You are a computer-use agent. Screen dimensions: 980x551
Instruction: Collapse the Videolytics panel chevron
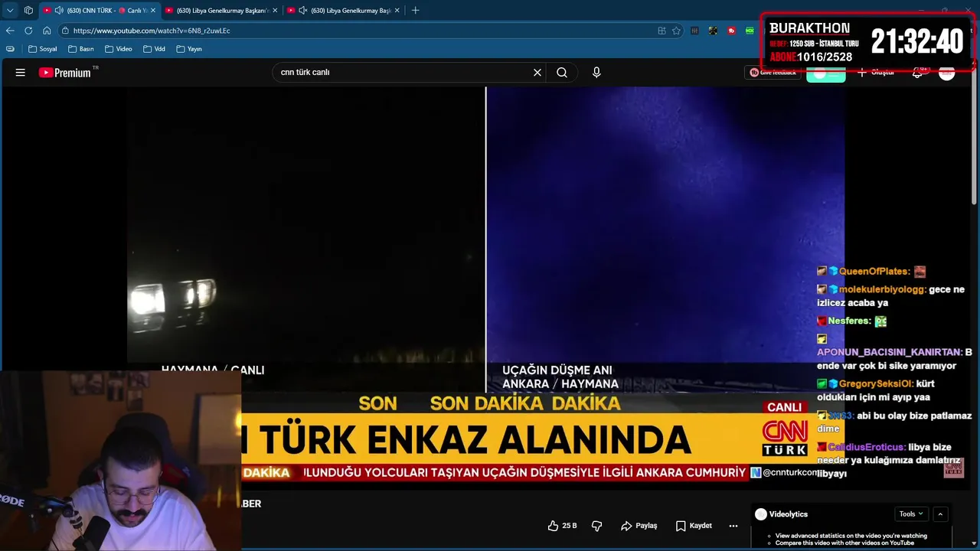point(941,514)
